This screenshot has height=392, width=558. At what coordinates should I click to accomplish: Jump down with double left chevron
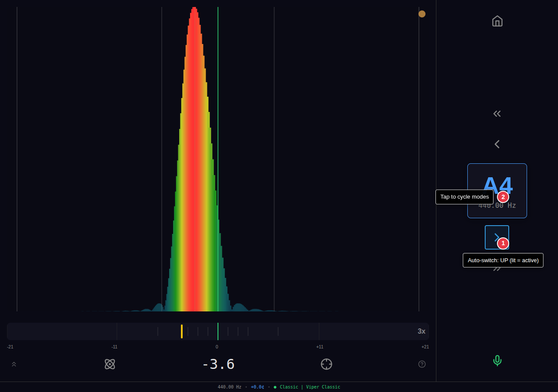pos(497,114)
